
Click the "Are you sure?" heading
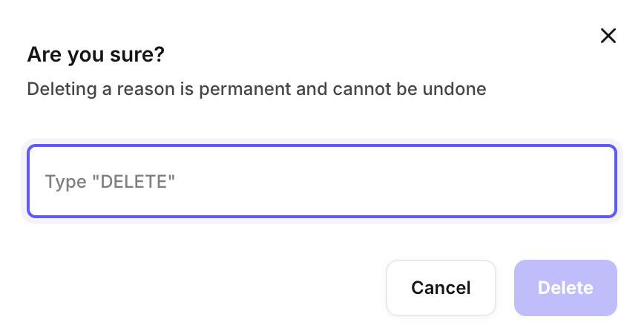pyautogui.click(x=96, y=54)
